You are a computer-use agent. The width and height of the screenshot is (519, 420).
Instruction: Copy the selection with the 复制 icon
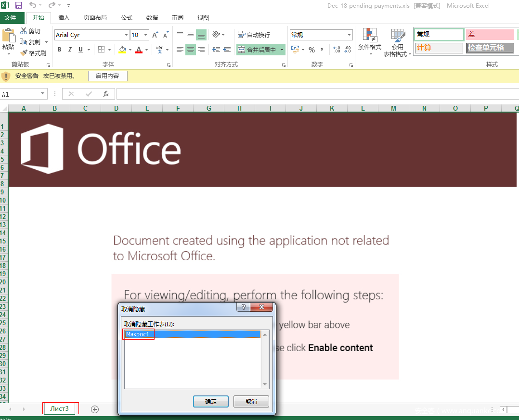coord(23,42)
